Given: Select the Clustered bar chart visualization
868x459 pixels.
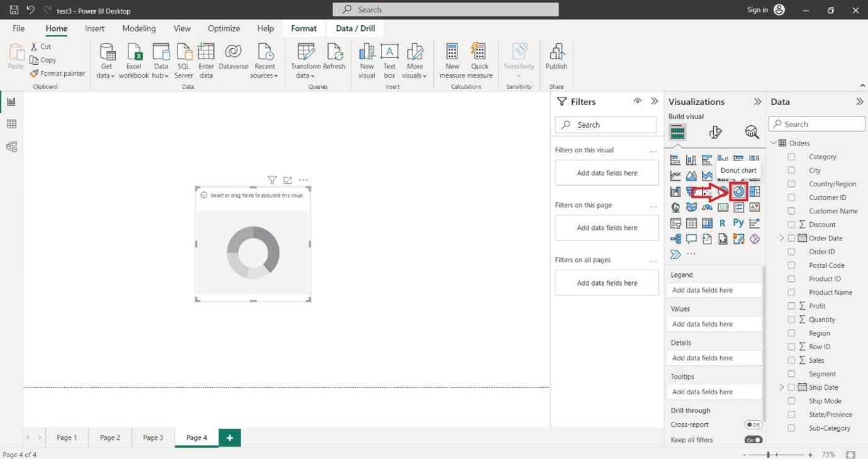Looking at the screenshot, I should pyautogui.click(x=707, y=160).
